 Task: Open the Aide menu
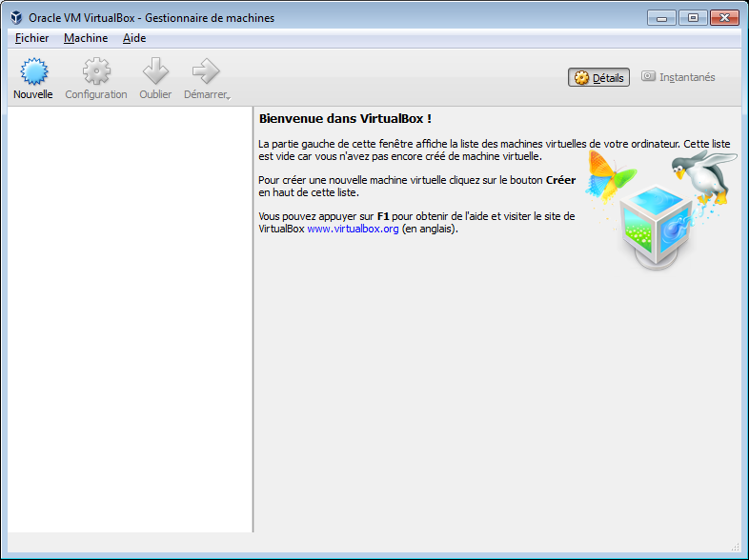(134, 38)
